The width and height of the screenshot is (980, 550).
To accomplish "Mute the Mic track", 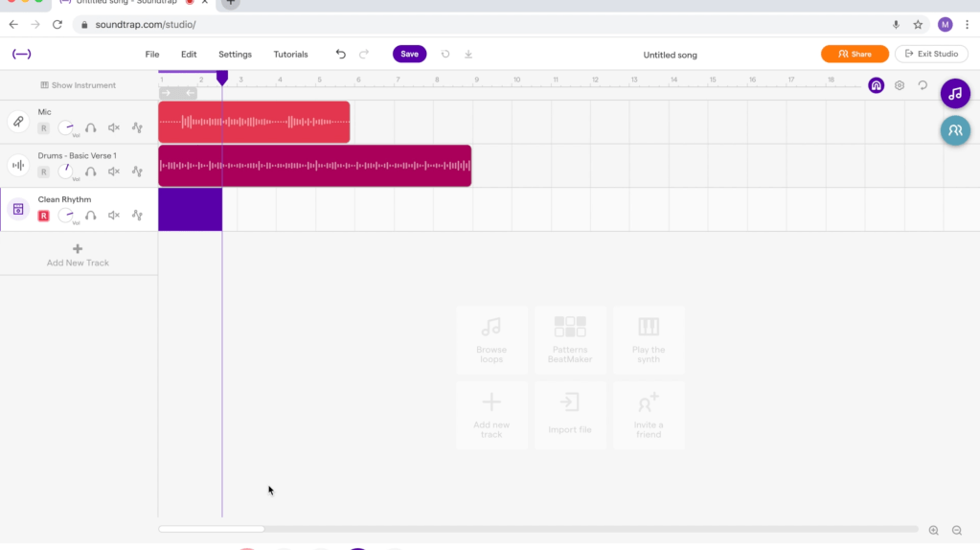I will click(114, 127).
